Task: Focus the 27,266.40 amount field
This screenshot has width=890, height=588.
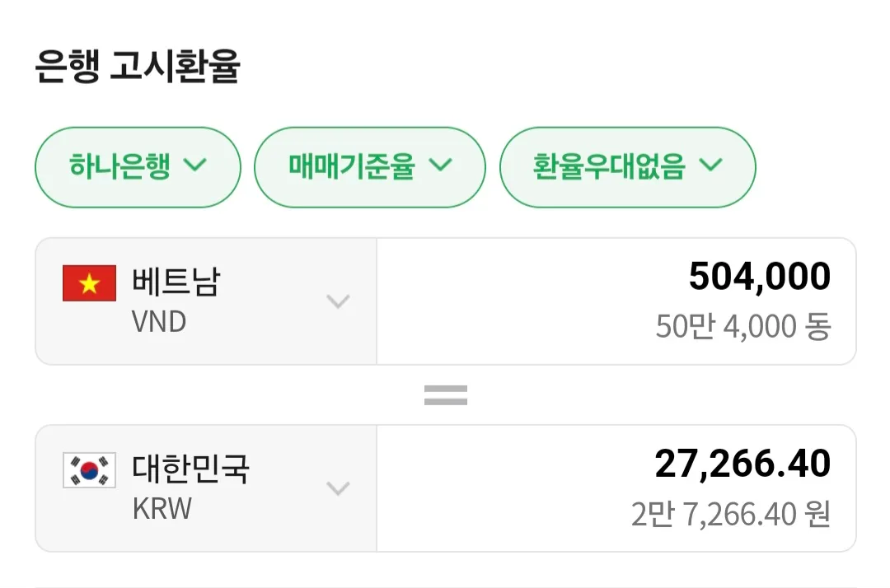Action: pyautogui.click(x=742, y=464)
